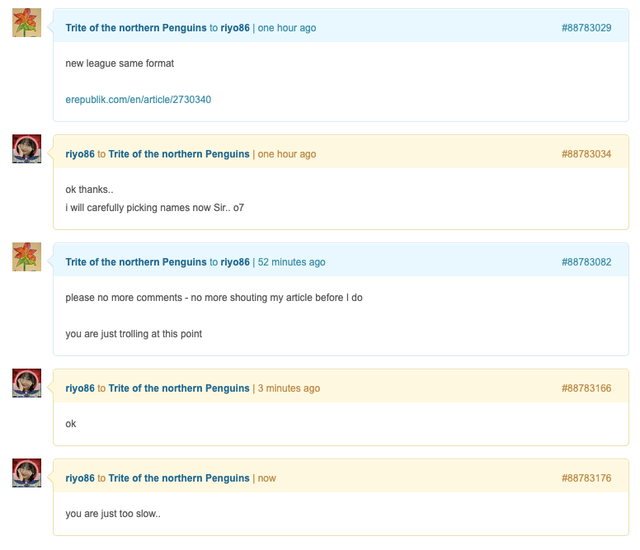Open recipient riyo86 in message #88783082
Image resolution: width=640 pixels, height=550 pixels.
(x=235, y=262)
